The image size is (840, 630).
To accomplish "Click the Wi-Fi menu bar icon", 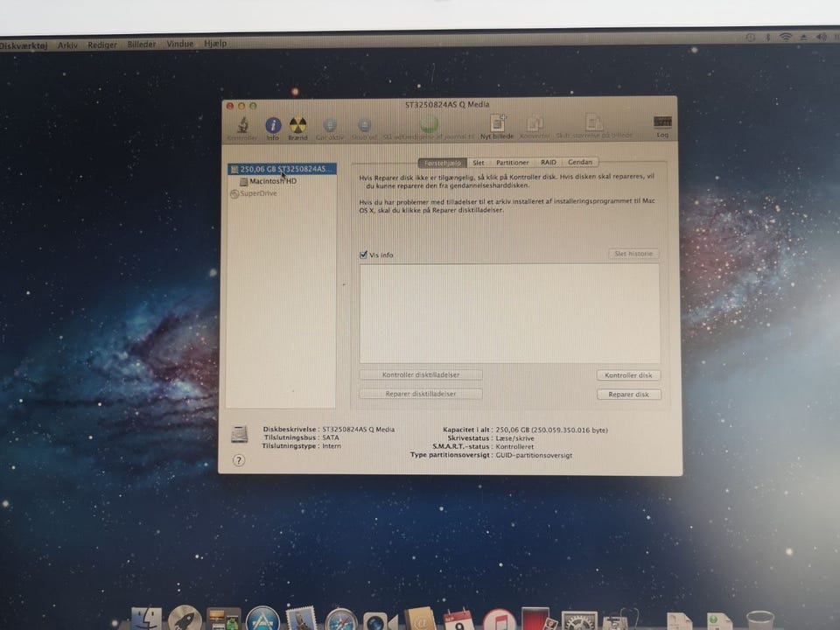I will click(x=786, y=37).
